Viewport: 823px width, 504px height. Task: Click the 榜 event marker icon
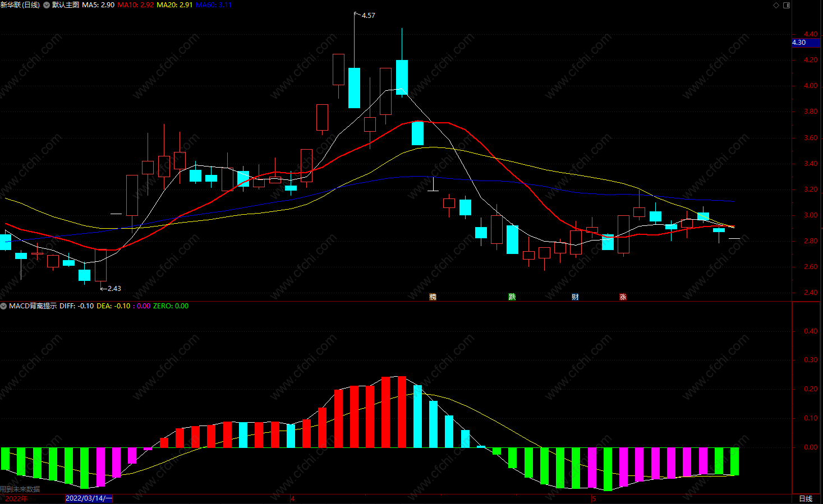click(433, 297)
